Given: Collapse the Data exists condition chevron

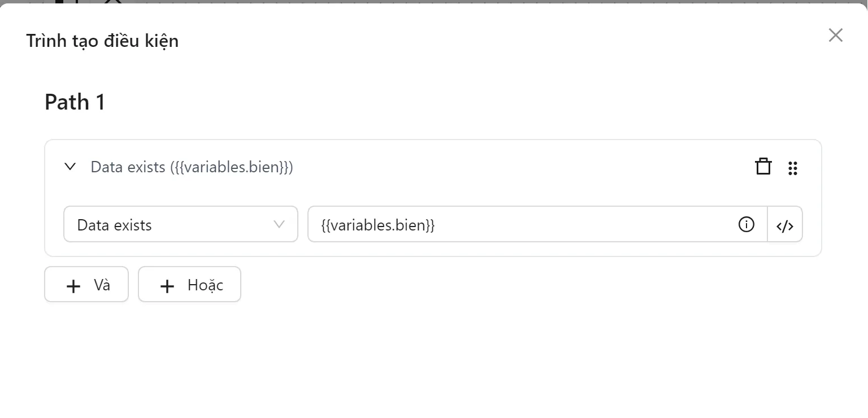Looking at the screenshot, I should point(70,167).
